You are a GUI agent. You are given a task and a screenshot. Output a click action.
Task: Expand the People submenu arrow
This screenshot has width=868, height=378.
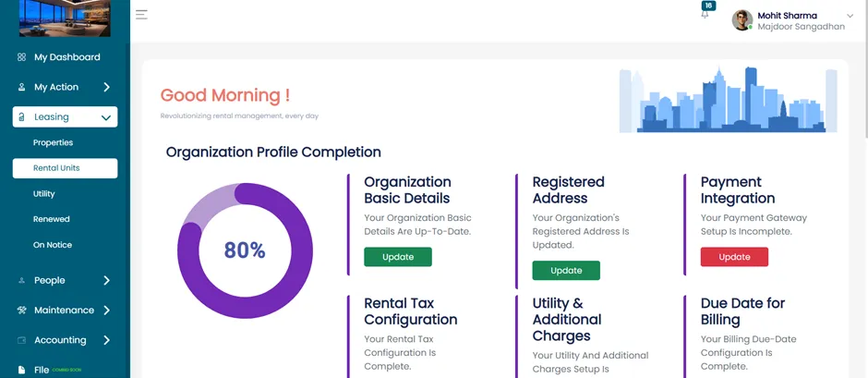107,280
